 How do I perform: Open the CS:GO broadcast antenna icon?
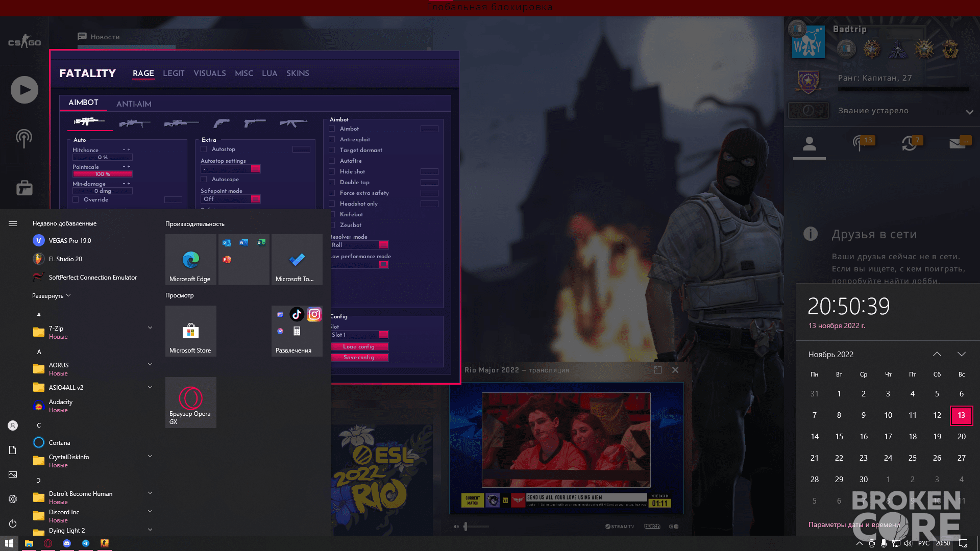pyautogui.click(x=24, y=138)
